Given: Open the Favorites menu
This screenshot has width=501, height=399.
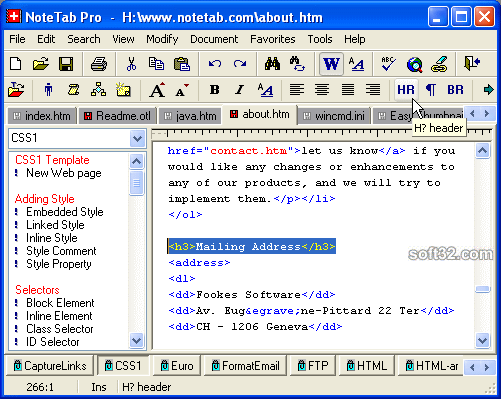Looking at the screenshot, I should coord(273,39).
